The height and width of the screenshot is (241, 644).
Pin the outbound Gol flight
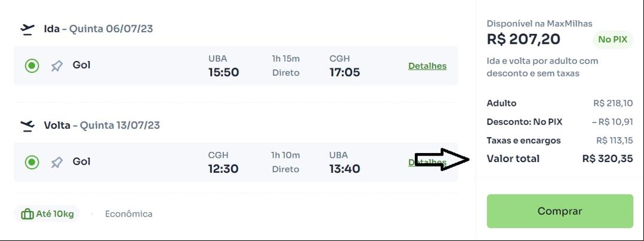coord(57,66)
